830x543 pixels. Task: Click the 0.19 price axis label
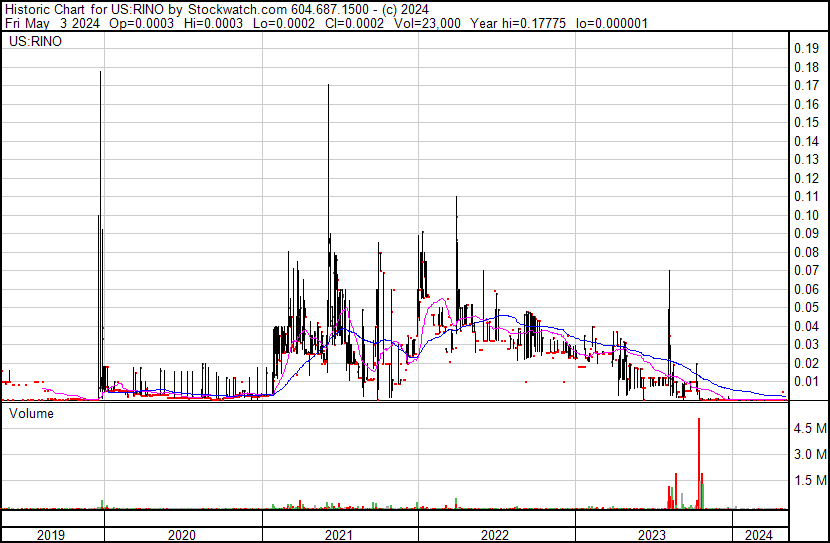click(x=806, y=49)
